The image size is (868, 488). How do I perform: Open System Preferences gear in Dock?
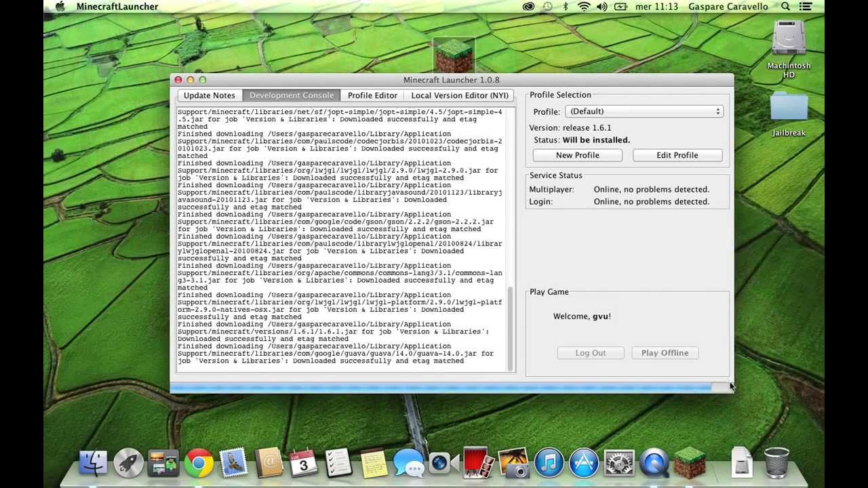[619, 463]
